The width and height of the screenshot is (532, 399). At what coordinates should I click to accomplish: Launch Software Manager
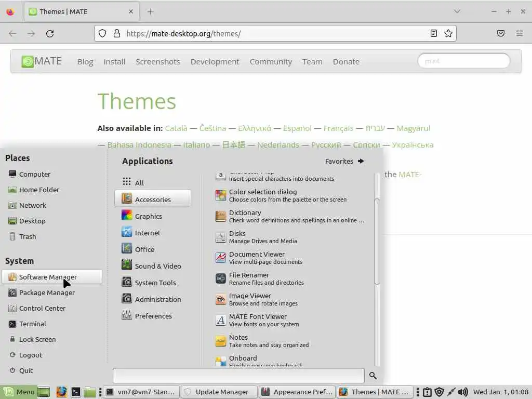pyautogui.click(x=52, y=277)
